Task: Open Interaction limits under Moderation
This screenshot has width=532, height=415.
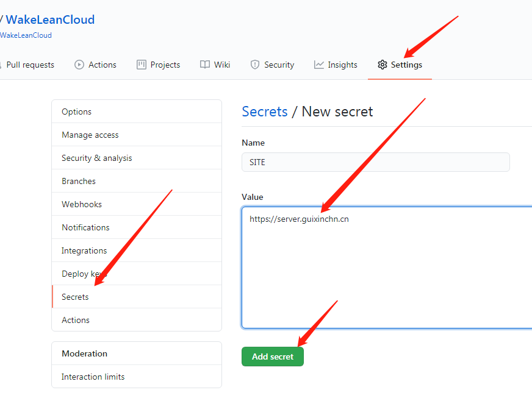Action: (93, 377)
